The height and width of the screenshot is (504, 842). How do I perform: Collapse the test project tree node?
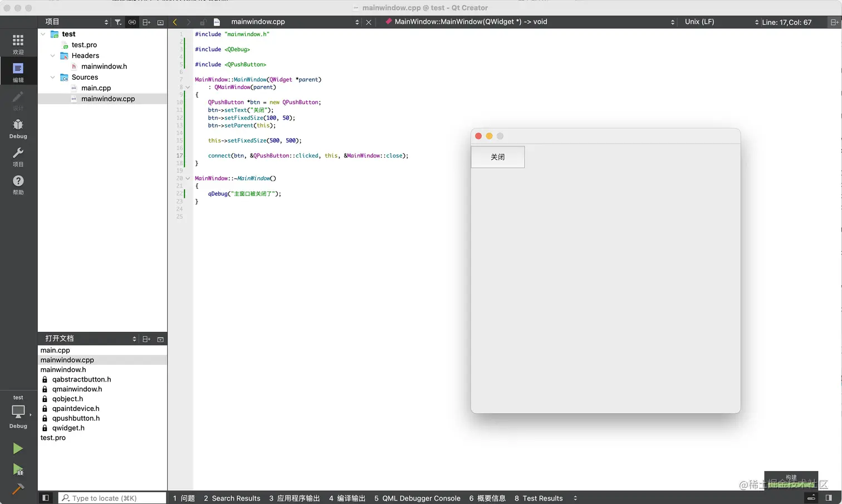pyautogui.click(x=43, y=34)
